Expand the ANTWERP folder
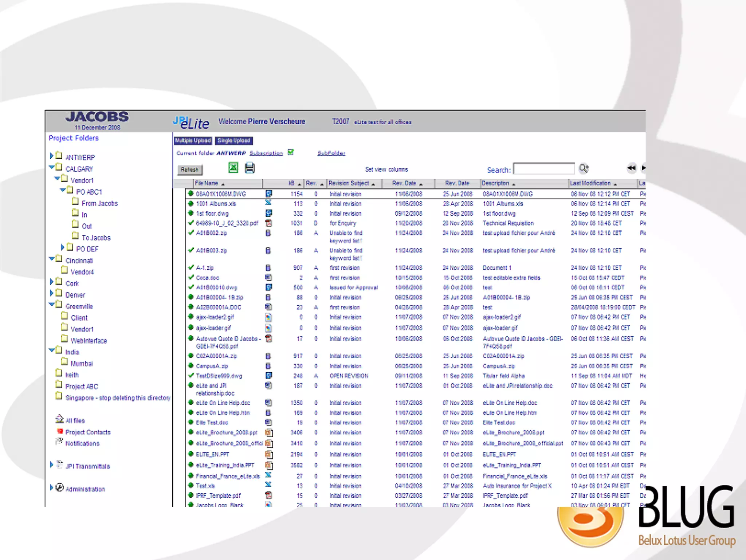 (51, 156)
